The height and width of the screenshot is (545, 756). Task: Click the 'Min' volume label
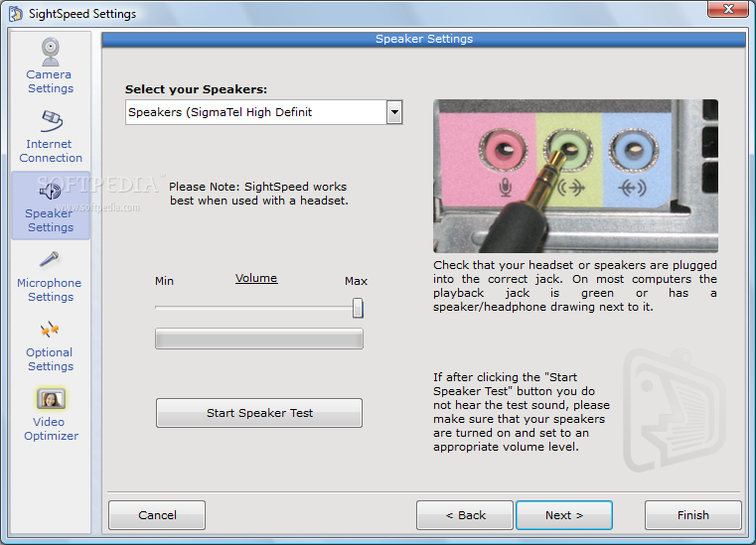164,281
